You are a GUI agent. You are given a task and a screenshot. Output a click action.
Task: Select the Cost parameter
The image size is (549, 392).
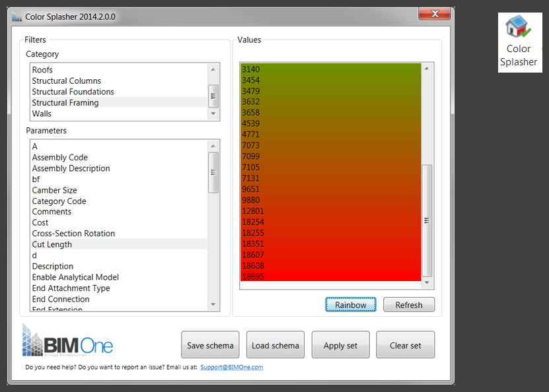pos(119,222)
